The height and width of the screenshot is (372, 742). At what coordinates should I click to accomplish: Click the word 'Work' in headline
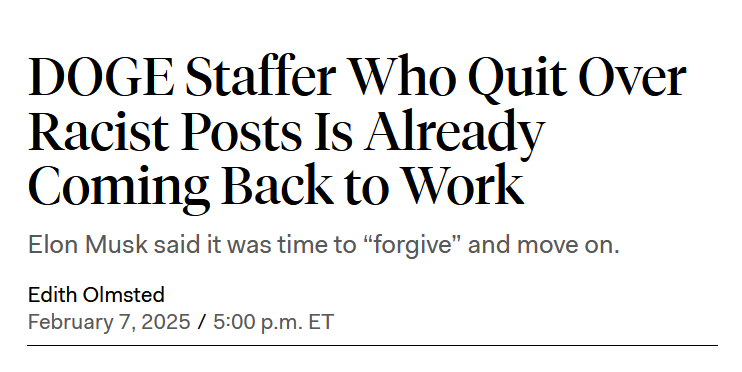click(463, 185)
